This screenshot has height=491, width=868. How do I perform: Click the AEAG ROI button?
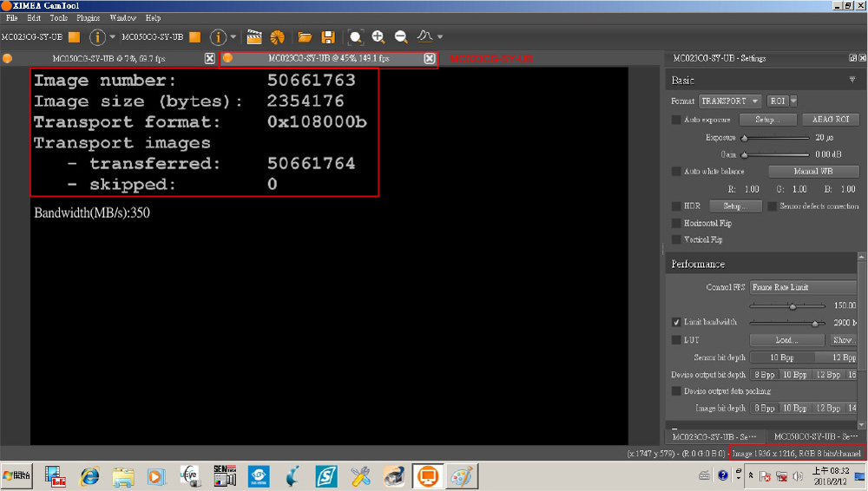(x=830, y=120)
